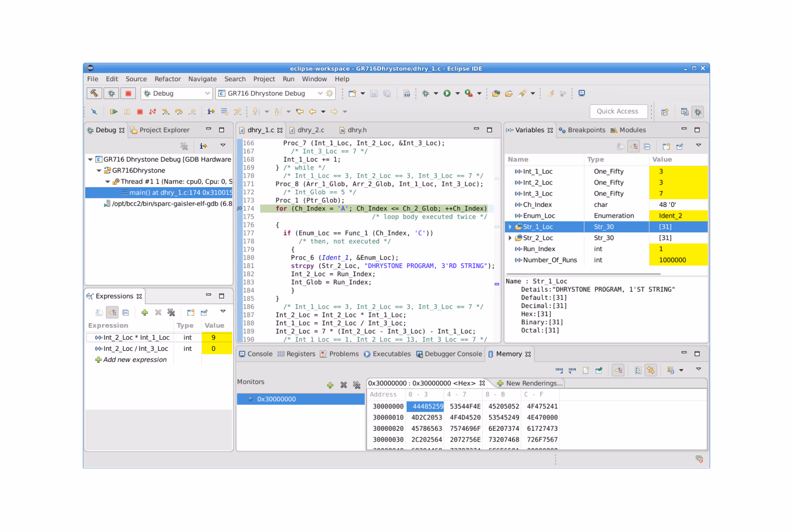The width and height of the screenshot is (793, 532).
Task: Click Collapse All icon in Variables view
Action: [647, 146]
